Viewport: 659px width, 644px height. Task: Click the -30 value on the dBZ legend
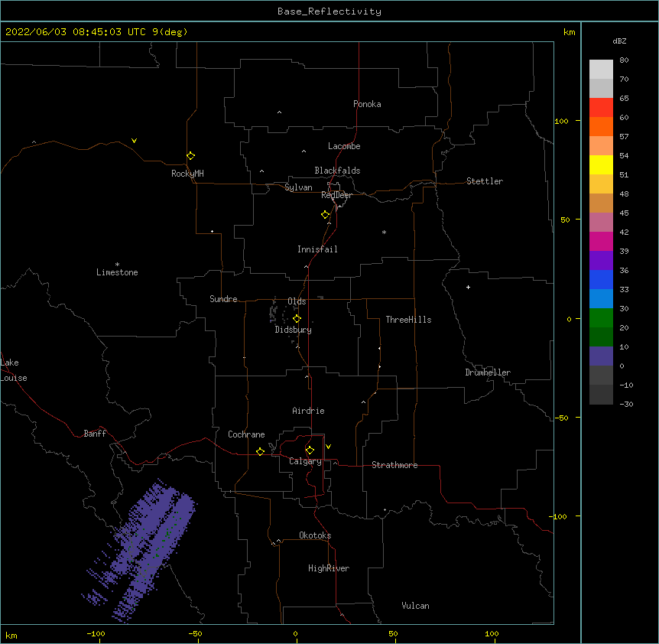(x=626, y=405)
